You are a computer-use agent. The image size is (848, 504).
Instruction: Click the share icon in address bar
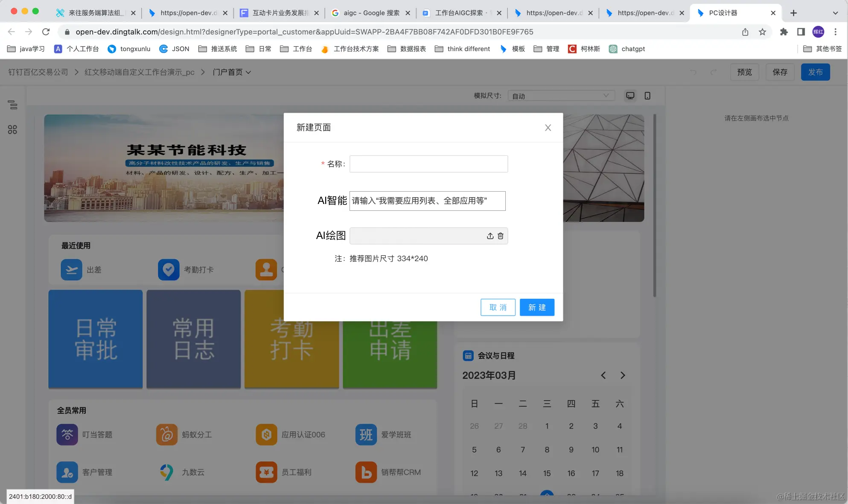tap(745, 32)
